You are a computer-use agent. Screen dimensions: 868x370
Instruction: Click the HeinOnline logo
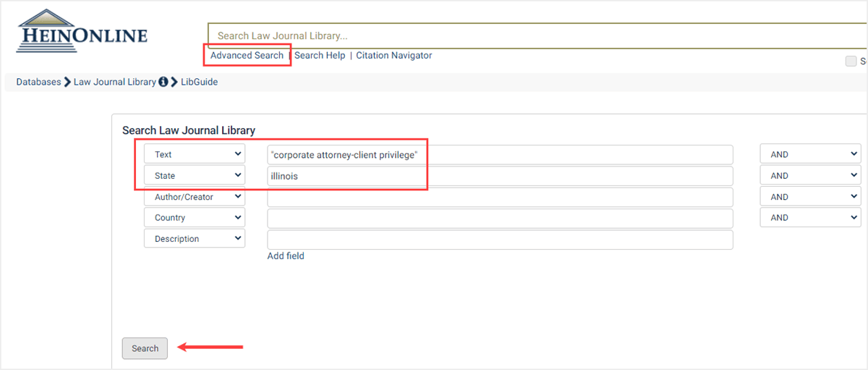click(82, 31)
